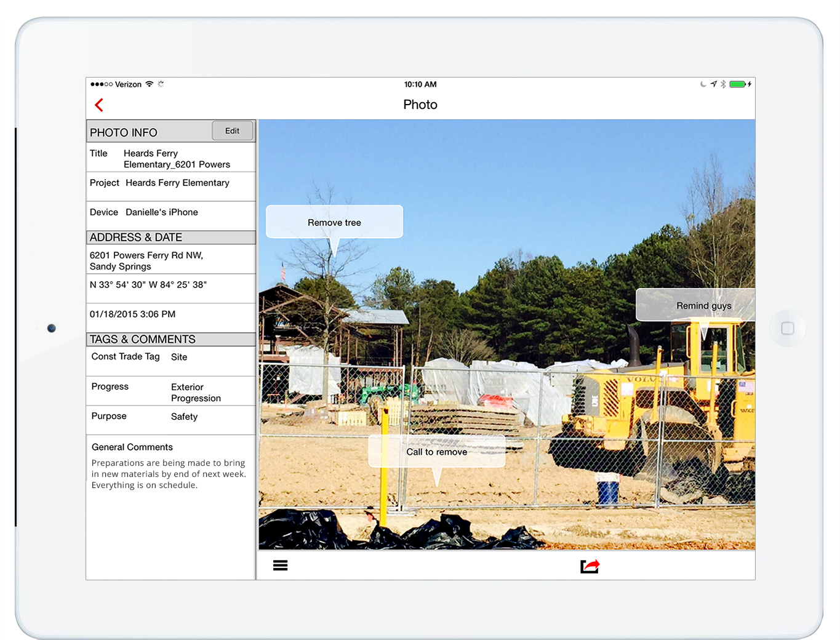The width and height of the screenshot is (840, 640).
Task: Tap the Device row Danielle's iPhone
Action: point(170,212)
